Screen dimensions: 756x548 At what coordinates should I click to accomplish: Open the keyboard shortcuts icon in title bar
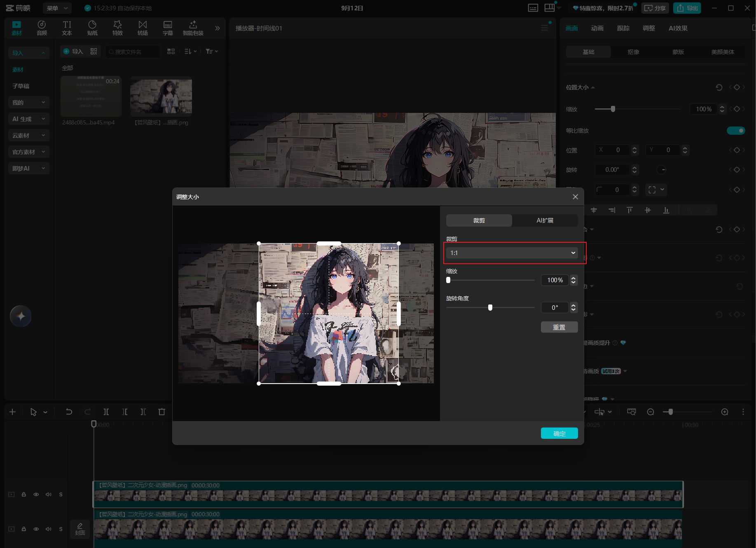tap(533, 8)
